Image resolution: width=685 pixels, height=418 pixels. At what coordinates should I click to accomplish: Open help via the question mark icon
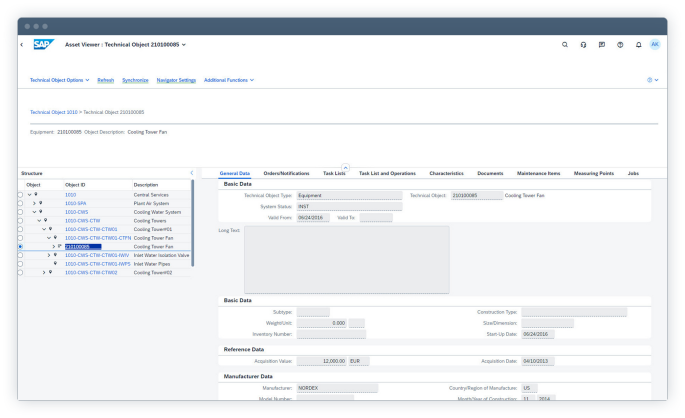click(620, 45)
